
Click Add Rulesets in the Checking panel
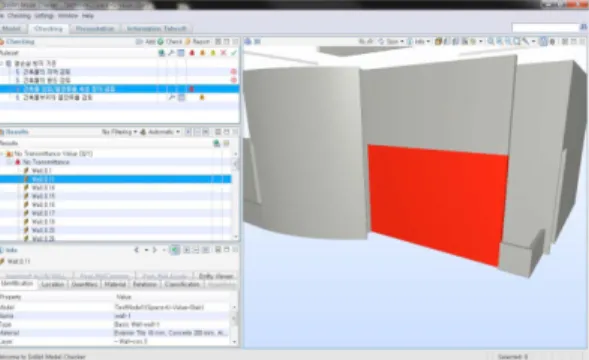click(146, 42)
